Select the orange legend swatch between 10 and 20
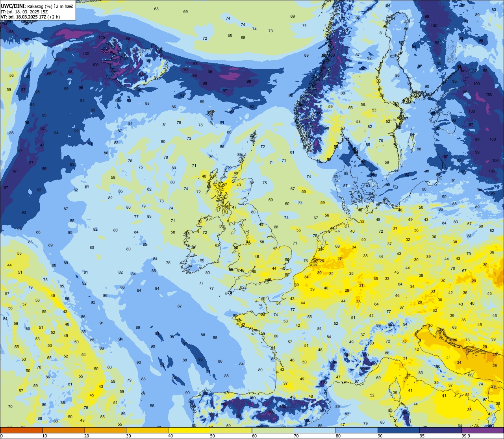The height and width of the screenshot is (439, 504). click(63, 430)
